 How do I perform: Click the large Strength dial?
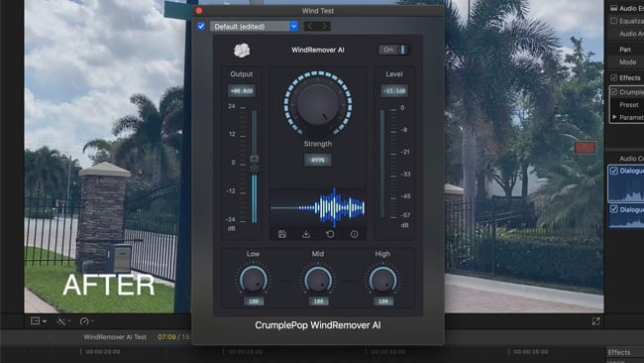pos(318,104)
